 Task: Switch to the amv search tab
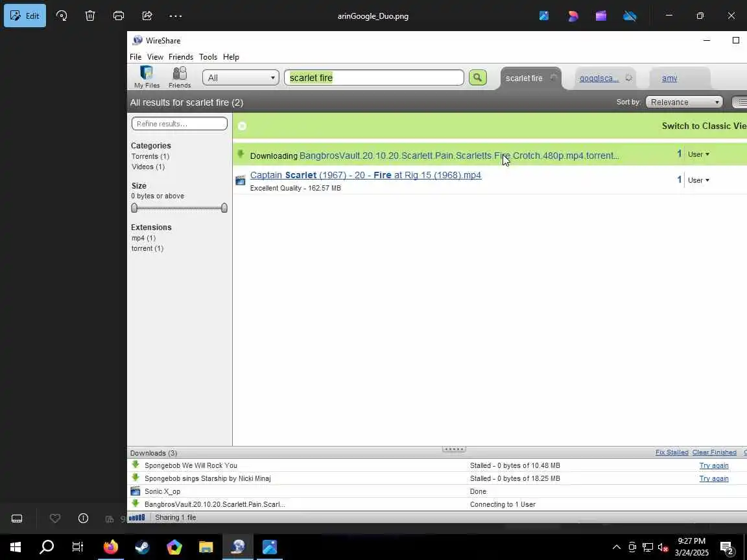[x=669, y=78]
